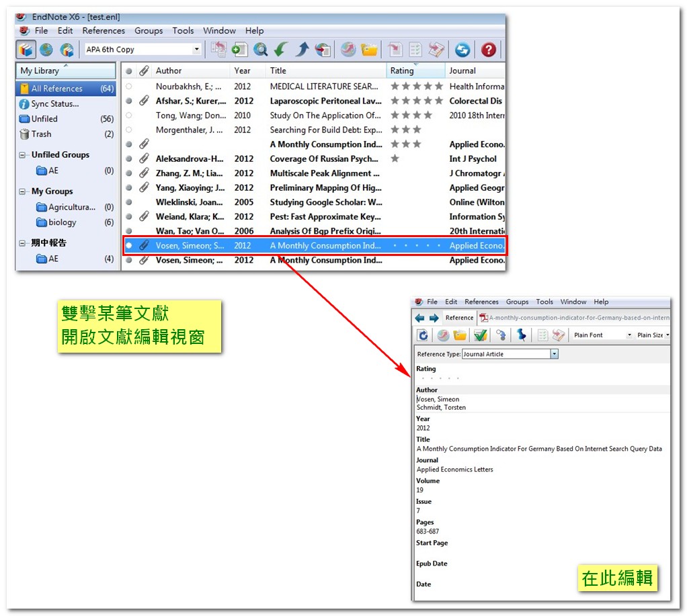Sort by the Journal column header
This screenshot has width=687, height=616.
tap(475, 71)
